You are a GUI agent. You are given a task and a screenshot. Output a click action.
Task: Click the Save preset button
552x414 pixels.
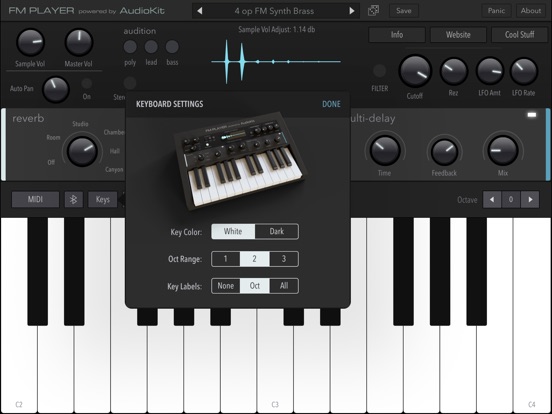pos(403,11)
